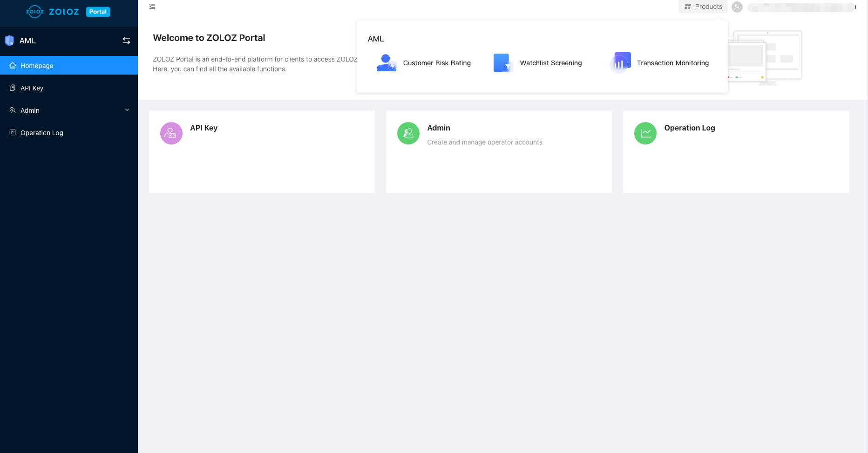The image size is (868, 453).
Task: Select Homepage in the sidebar
Action: pyautogui.click(x=37, y=66)
